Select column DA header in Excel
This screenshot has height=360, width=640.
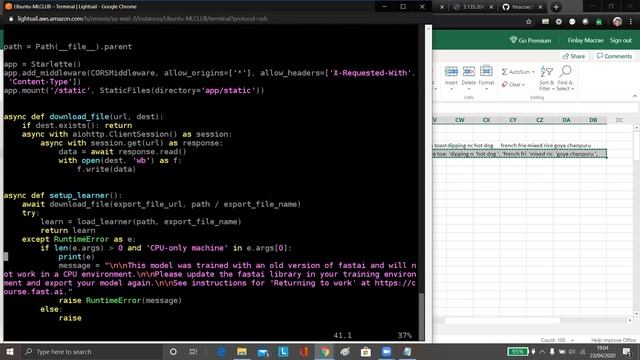(566, 120)
